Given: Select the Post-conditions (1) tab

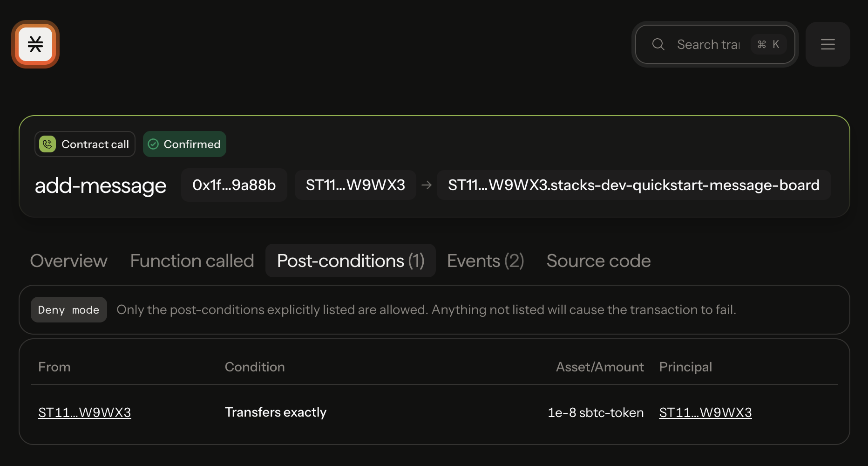Looking at the screenshot, I should point(350,261).
